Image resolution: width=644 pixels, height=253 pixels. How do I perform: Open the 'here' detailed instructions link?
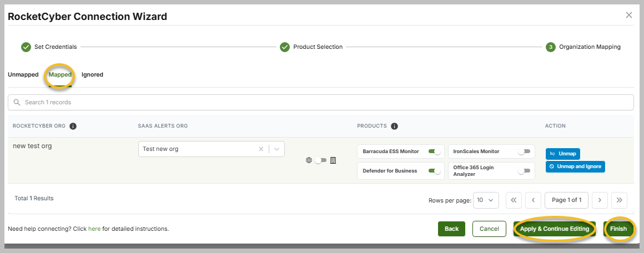coord(94,229)
